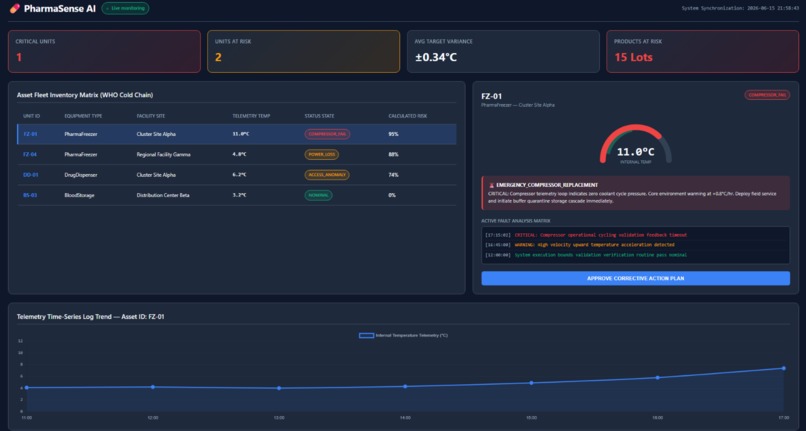Sort by the Telemetry Temp column header
The width and height of the screenshot is (806, 431).
pyautogui.click(x=251, y=116)
